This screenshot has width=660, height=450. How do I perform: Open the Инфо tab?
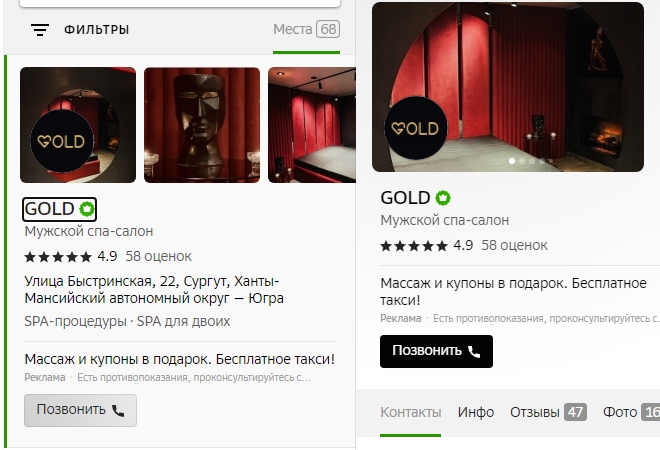click(x=476, y=412)
